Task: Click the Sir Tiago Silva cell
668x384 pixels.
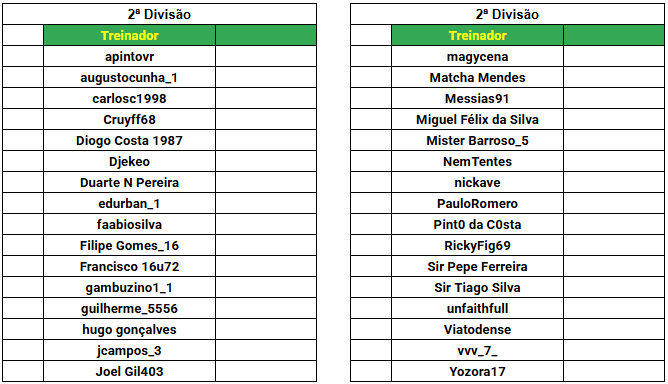Action: (x=477, y=287)
